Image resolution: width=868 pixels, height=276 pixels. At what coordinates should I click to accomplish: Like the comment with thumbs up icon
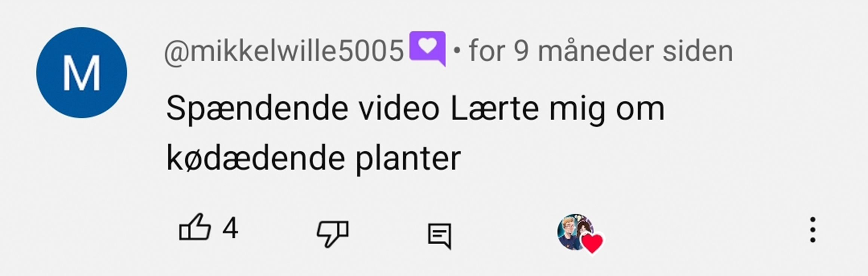(x=195, y=227)
